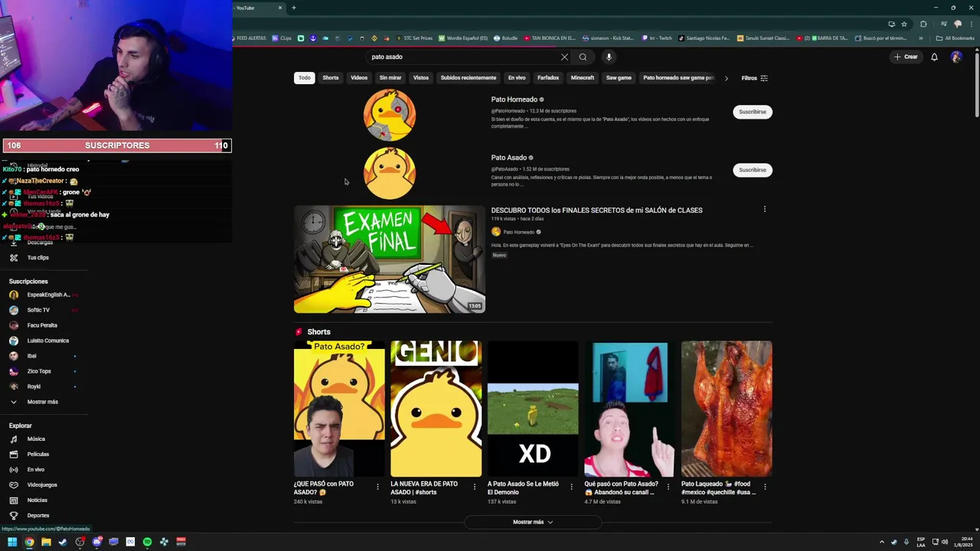
Task: Select the Subidos recientemente filter chip
Action: (x=469, y=78)
